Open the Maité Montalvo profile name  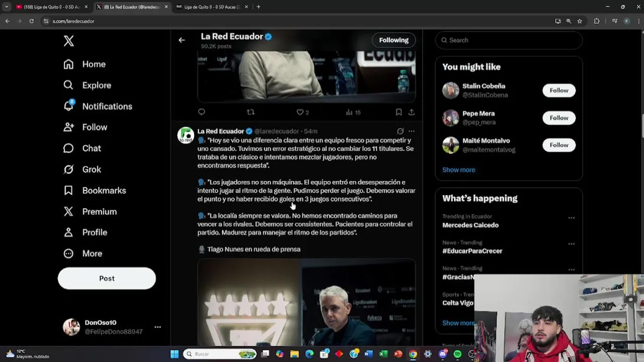pyautogui.click(x=486, y=141)
